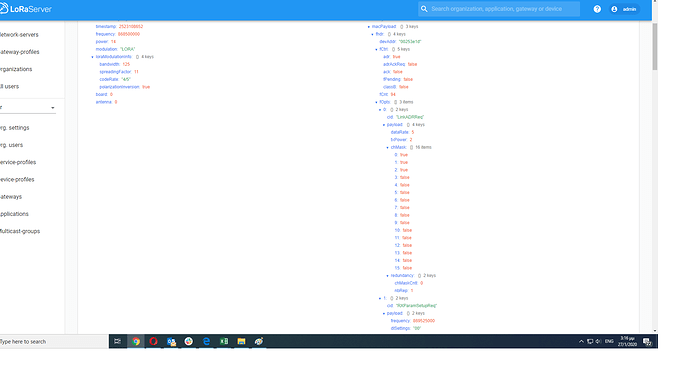
Task: Click the help question mark icon
Action: (x=597, y=9)
